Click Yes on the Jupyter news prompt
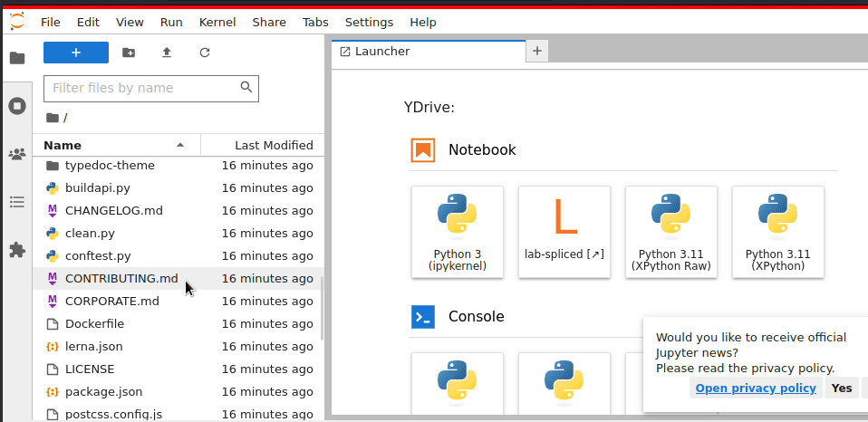868x422 pixels. click(842, 388)
